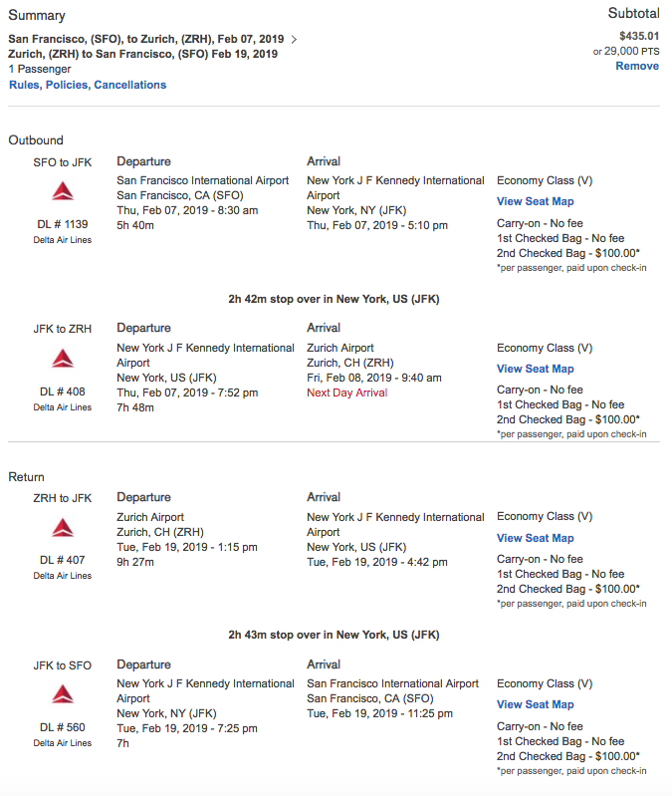Viewport: 672px width, 796px height.
Task: Click the Return section heading
Action: click(x=27, y=477)
